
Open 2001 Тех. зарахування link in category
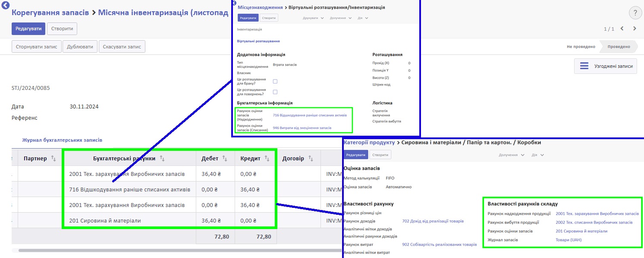click(x=597, y=213)
